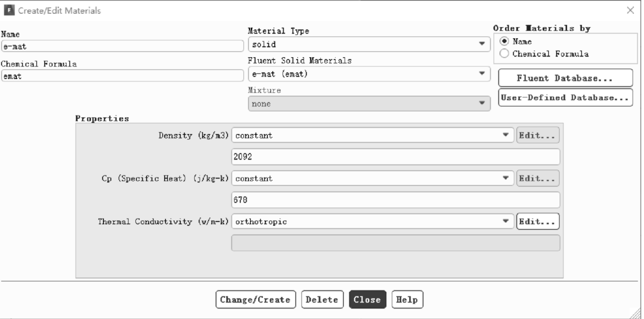This screenshot has width=644, height=319.
Task: Click the Thermal Conductivity (w/m-k) label
Action: tap(163, 221)
